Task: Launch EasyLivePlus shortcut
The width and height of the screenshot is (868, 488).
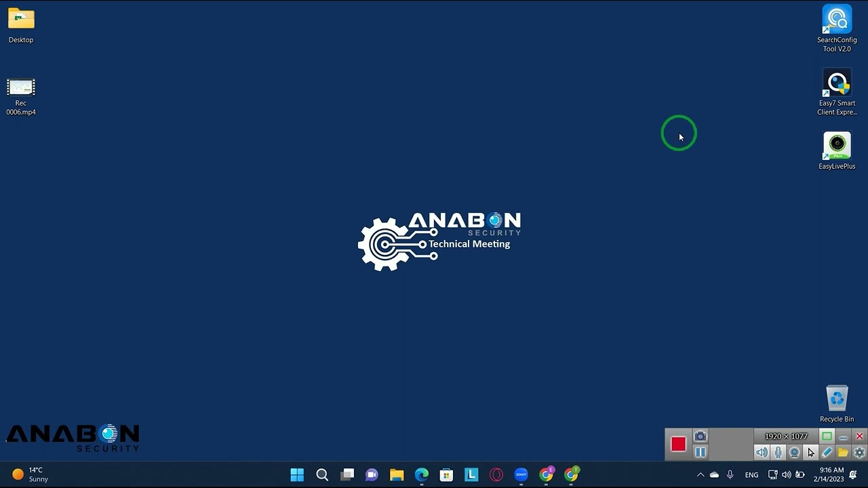Action: [837, 150]
